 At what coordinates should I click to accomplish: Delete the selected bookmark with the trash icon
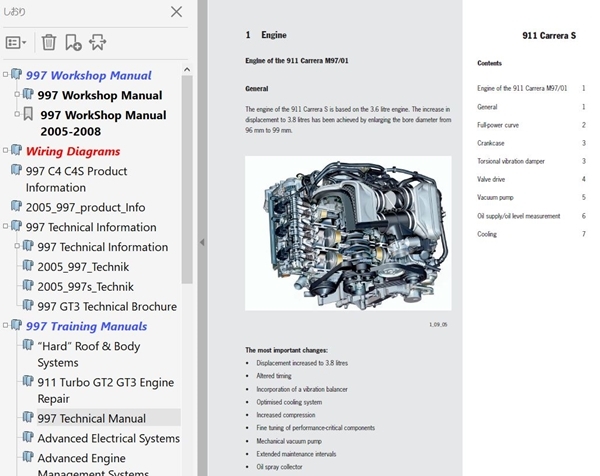(x=49, y=42)
